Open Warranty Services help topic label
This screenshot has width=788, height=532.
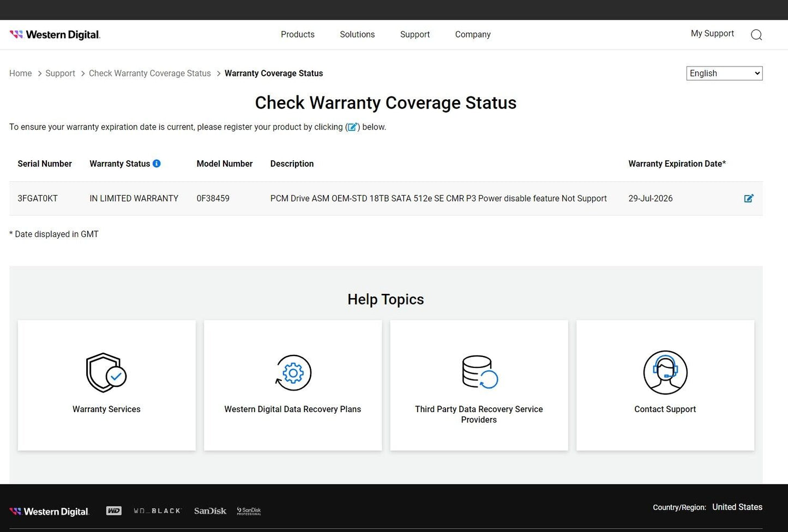[x=106, y=409]
